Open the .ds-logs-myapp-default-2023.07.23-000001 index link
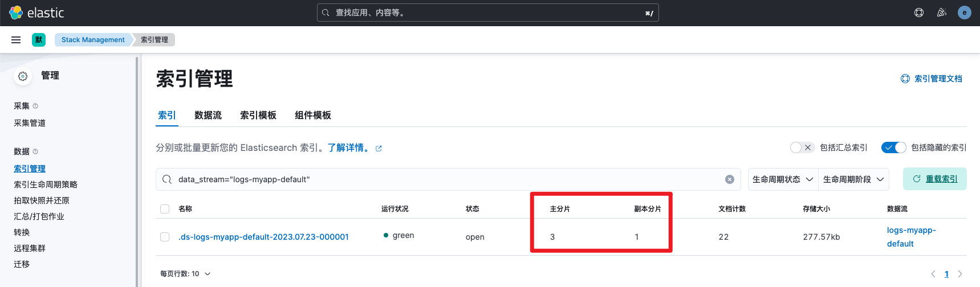This screenshot has height=287, width=980. coord(263,237)
